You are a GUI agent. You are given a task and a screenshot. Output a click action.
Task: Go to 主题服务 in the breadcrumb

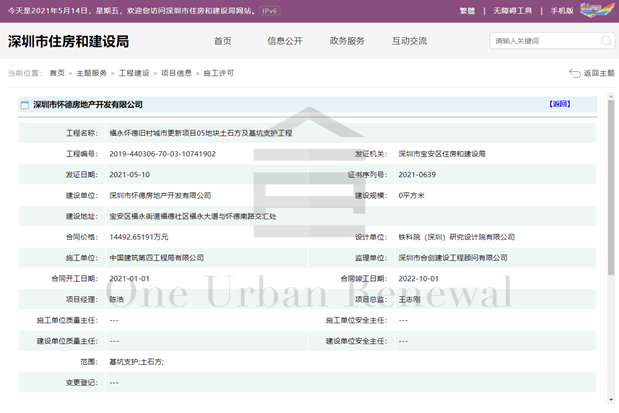pyautogui.click(x=92, y=73)
